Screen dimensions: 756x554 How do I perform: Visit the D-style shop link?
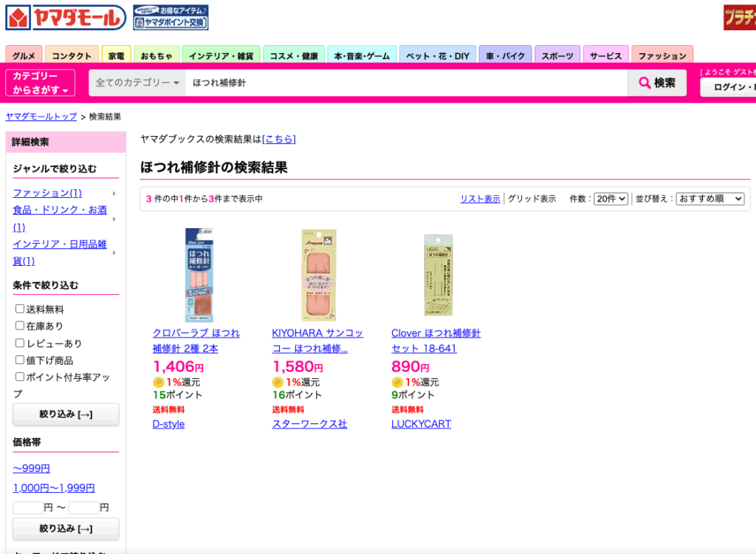pos(168,424)
